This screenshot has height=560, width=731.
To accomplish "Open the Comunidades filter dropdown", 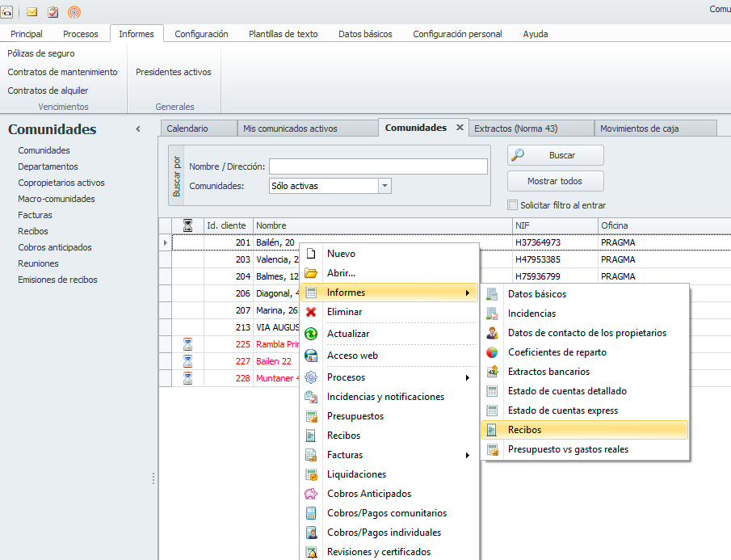I will (x=385, y=186).
